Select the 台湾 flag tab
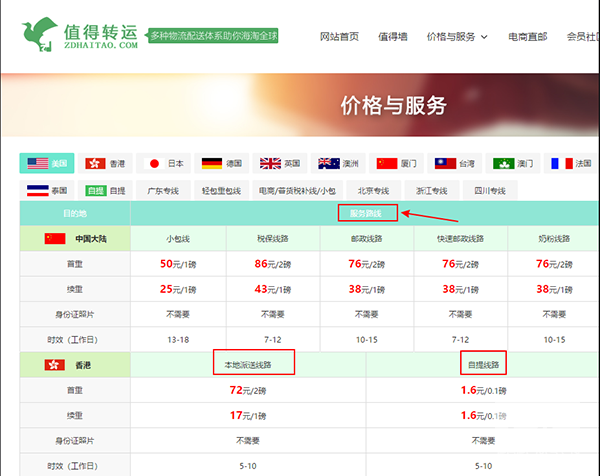600x476 pixels. point(455,163)
